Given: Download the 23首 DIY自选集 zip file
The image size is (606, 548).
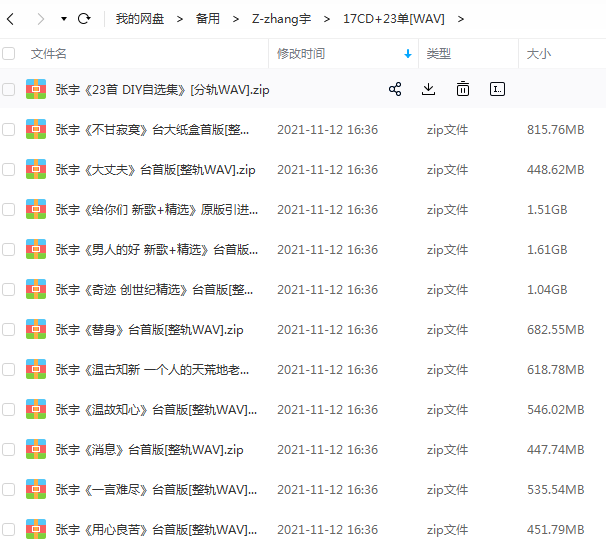Looking at the screenshot, I should click(x=428, y=90).
